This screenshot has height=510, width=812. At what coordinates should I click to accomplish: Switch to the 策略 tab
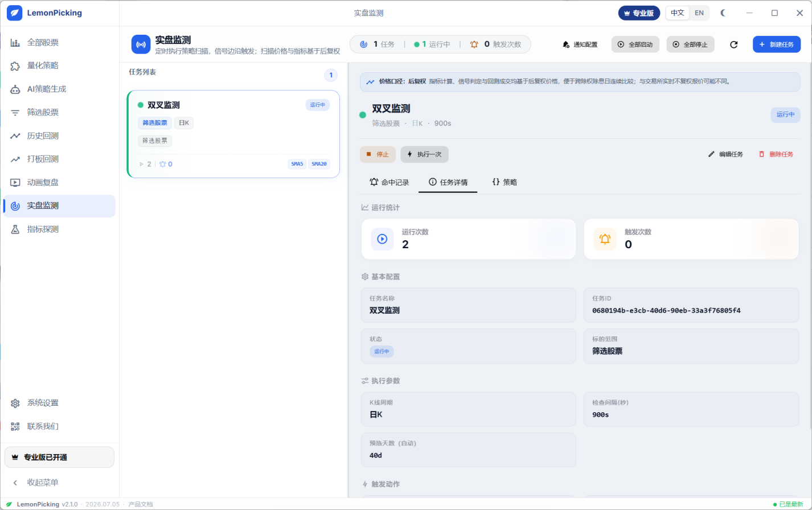click(505, 182)
